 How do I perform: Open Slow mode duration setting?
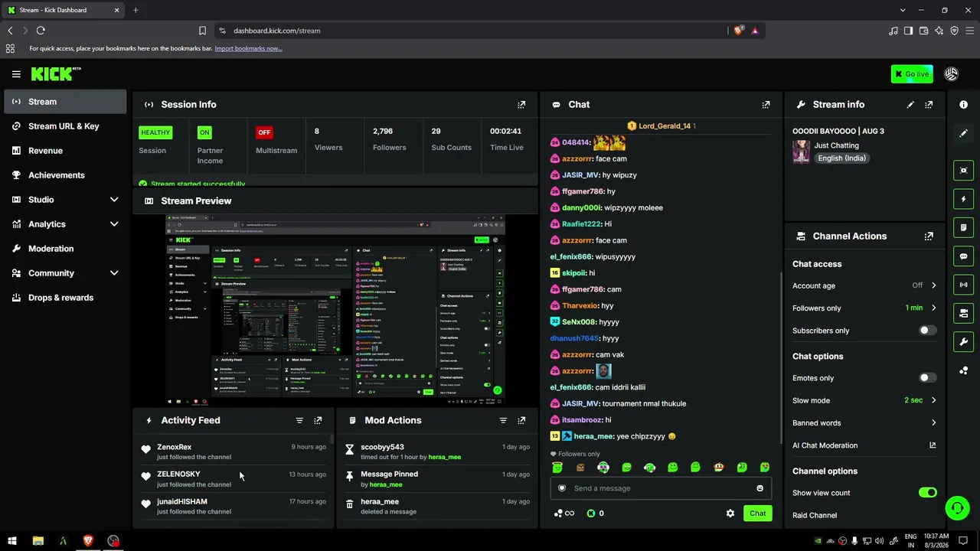point(864,400)
